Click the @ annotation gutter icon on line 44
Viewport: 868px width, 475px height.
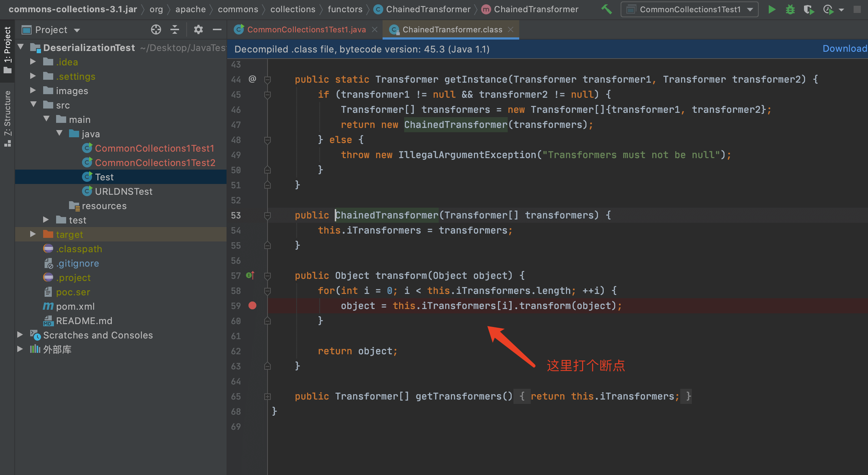point(252,79)
